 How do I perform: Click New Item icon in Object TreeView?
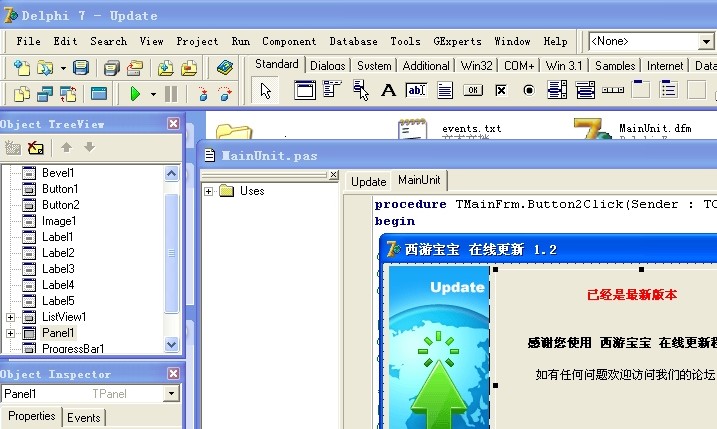pos(12,147)
